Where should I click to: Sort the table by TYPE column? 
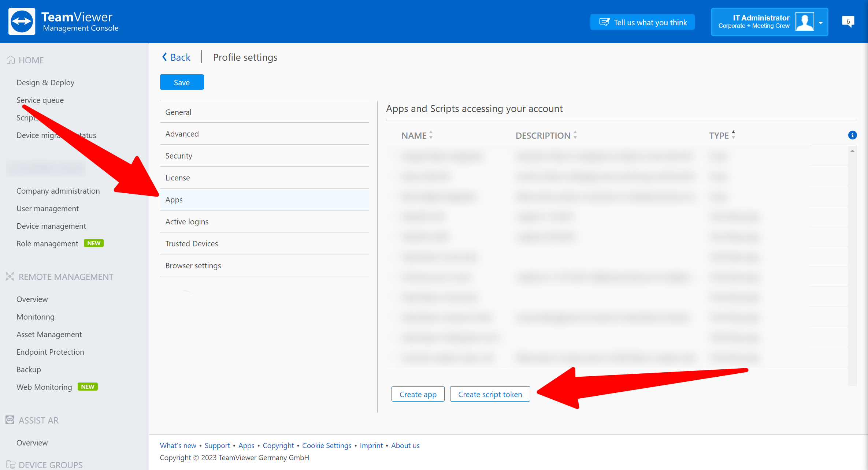(722, 135)
